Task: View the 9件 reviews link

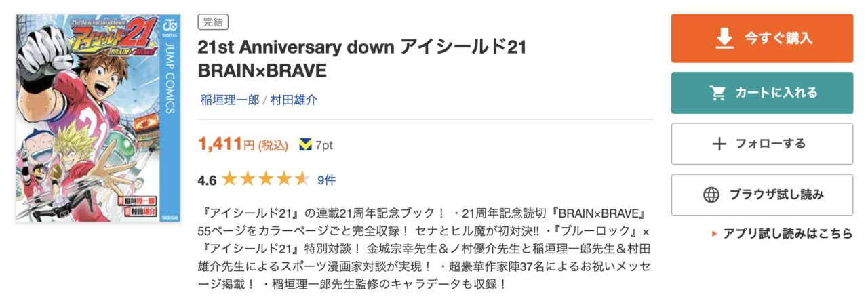Action: pos(326,180)
